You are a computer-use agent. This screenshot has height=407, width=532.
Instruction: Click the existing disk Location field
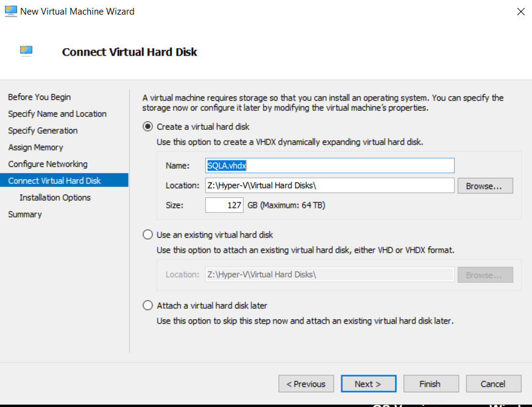coord(330,274)
